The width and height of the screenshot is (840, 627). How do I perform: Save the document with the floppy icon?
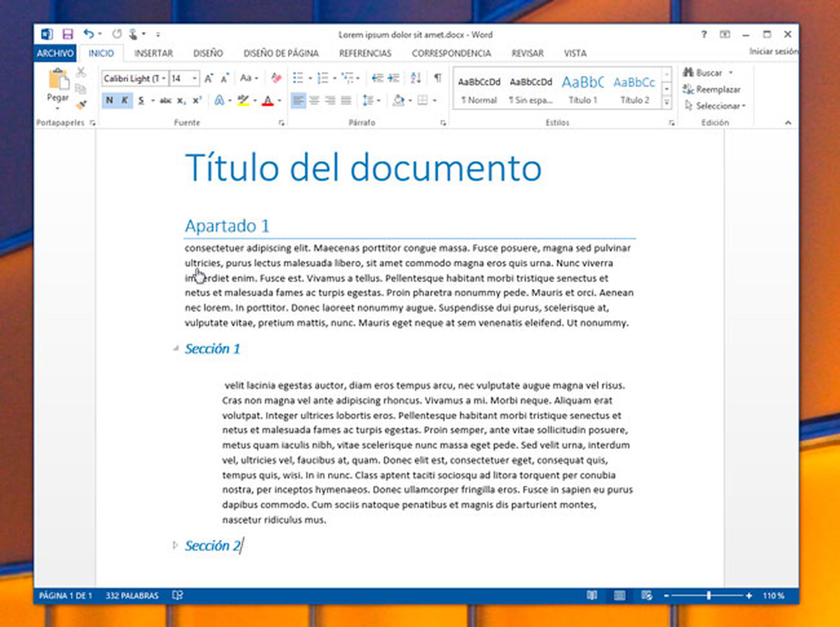(68, 35)
